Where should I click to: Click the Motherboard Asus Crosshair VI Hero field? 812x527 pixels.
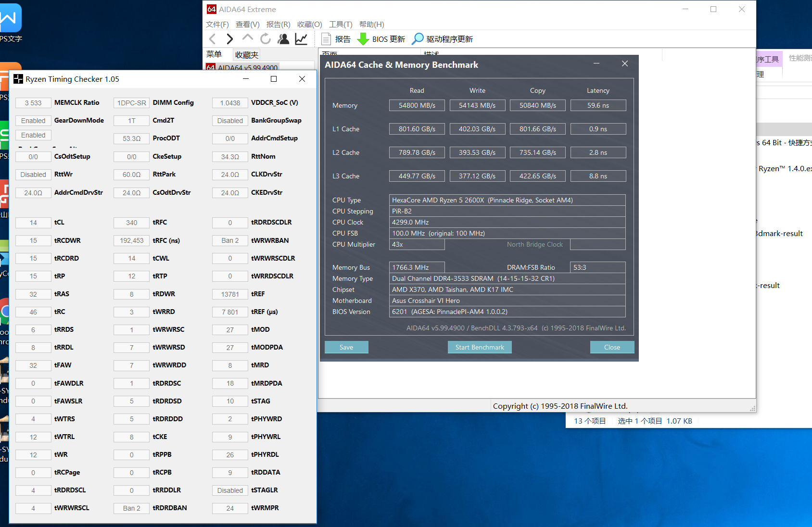coord(507,301)
